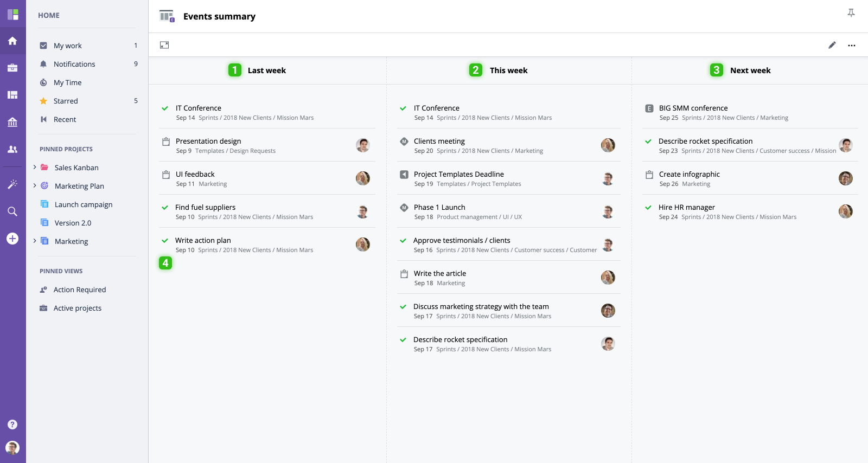Edit the view with the pencil icon
The width and height of the screenshot is (868, 463).
(x=832, y=45)
